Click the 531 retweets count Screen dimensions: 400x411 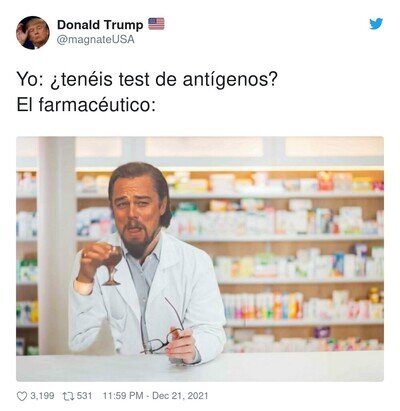84,396
